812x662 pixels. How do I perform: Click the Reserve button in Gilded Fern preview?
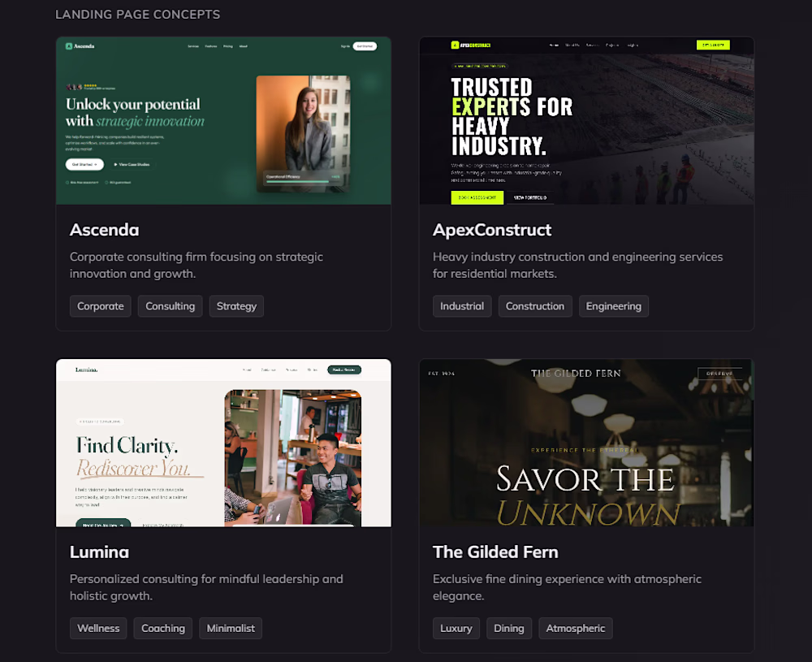(719, 374)
